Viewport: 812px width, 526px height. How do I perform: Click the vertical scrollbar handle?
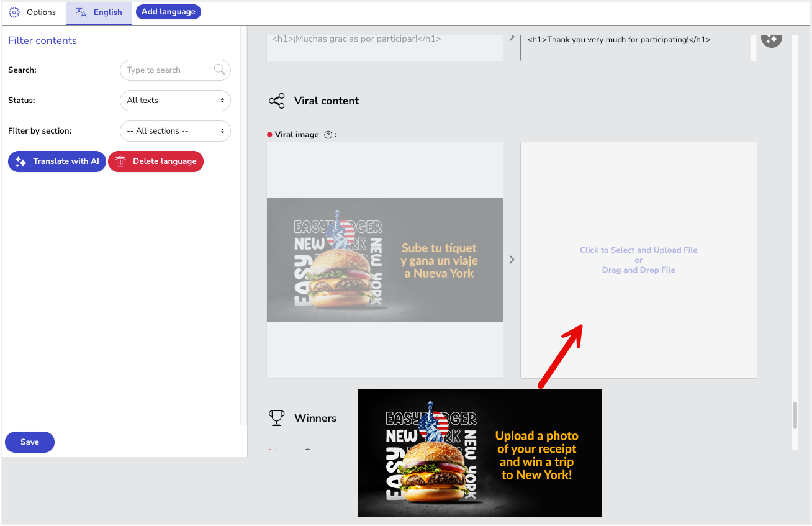[x=795, y=415]
